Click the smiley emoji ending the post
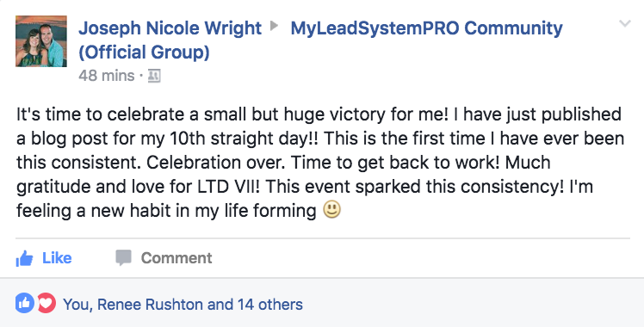This screenshot has height=327, width=644. [331, 210]
